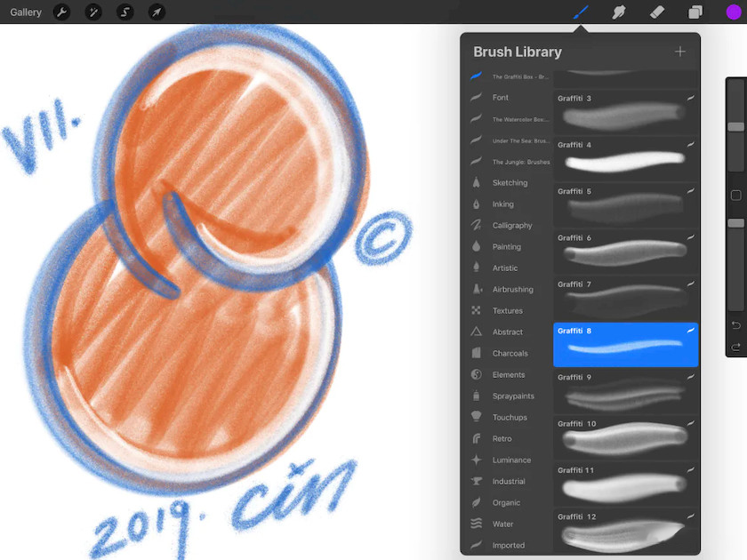
Task: Tap the Redo arrow in sidebar
Action: coord(735,347)
